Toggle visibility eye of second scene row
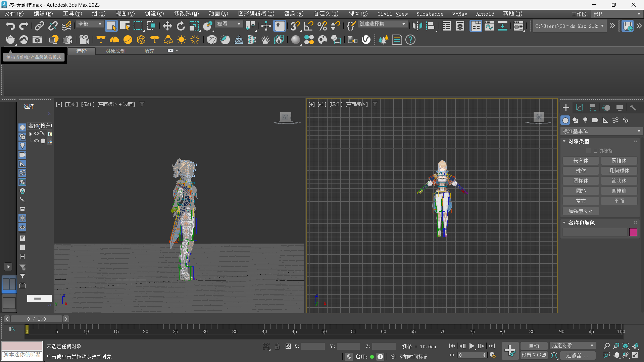 36,141
